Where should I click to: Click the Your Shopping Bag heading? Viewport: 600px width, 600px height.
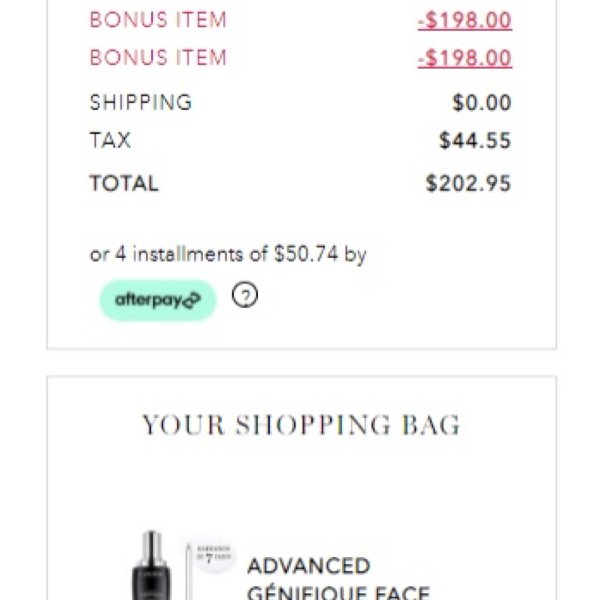click(301, 425)
